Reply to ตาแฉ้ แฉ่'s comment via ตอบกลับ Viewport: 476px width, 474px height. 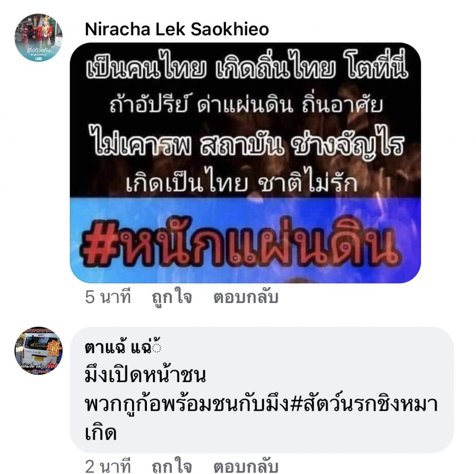pyautogui.click(x=246, y=466)
